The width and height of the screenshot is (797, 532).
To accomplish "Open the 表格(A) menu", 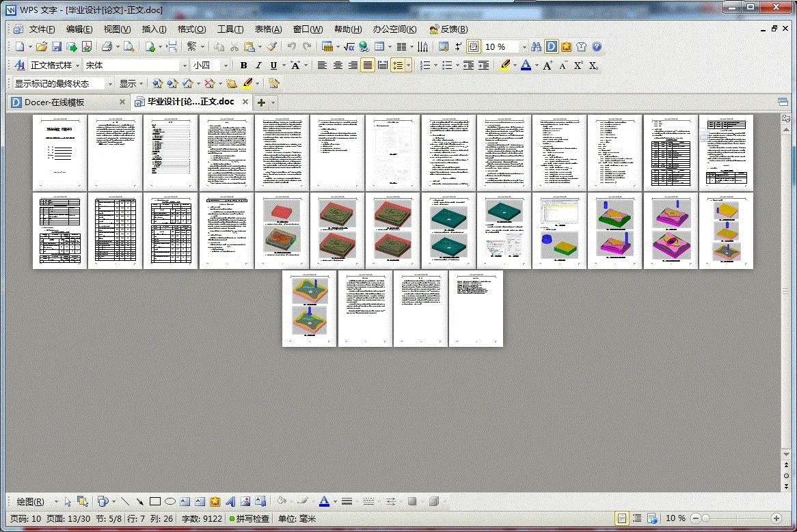I will (x=268, y=29).
